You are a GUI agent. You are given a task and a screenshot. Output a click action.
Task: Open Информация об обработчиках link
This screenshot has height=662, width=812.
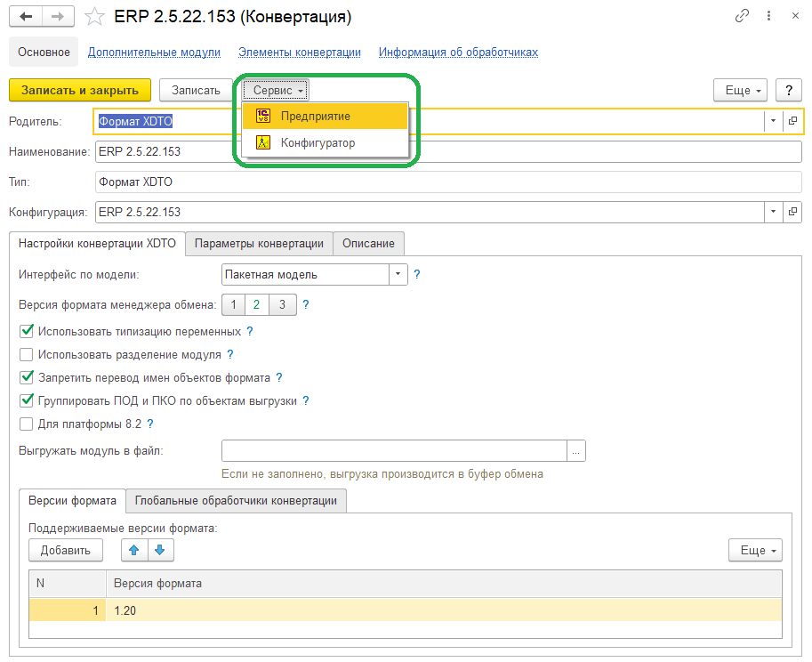coord(458,52)
